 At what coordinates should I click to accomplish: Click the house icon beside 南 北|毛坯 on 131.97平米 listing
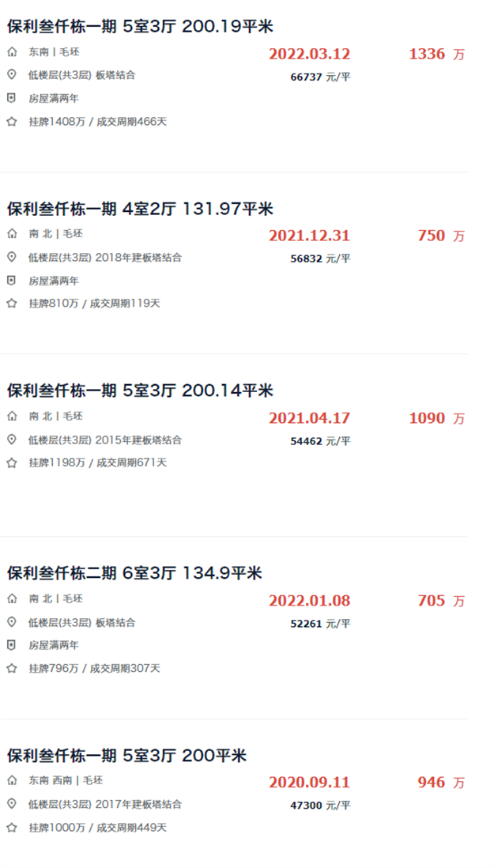click(x=11, y=235)
